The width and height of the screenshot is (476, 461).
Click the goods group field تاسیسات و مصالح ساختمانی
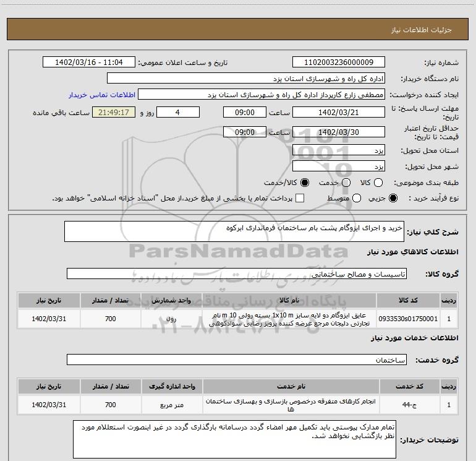[237, 274]
